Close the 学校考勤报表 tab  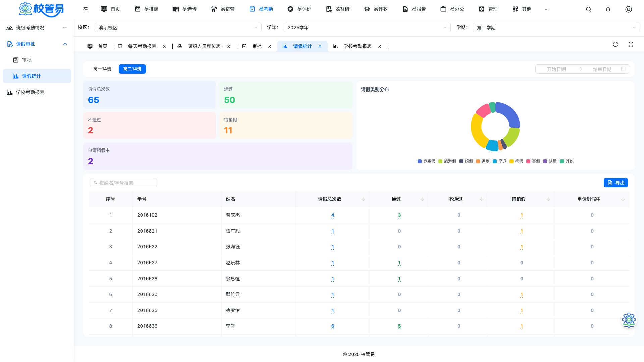[380, 46]
